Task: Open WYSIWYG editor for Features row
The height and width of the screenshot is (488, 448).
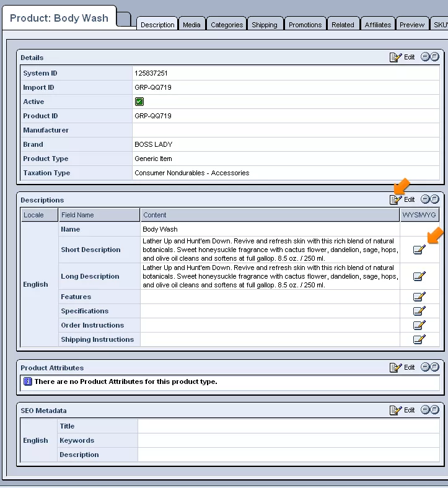Action: 419,297
